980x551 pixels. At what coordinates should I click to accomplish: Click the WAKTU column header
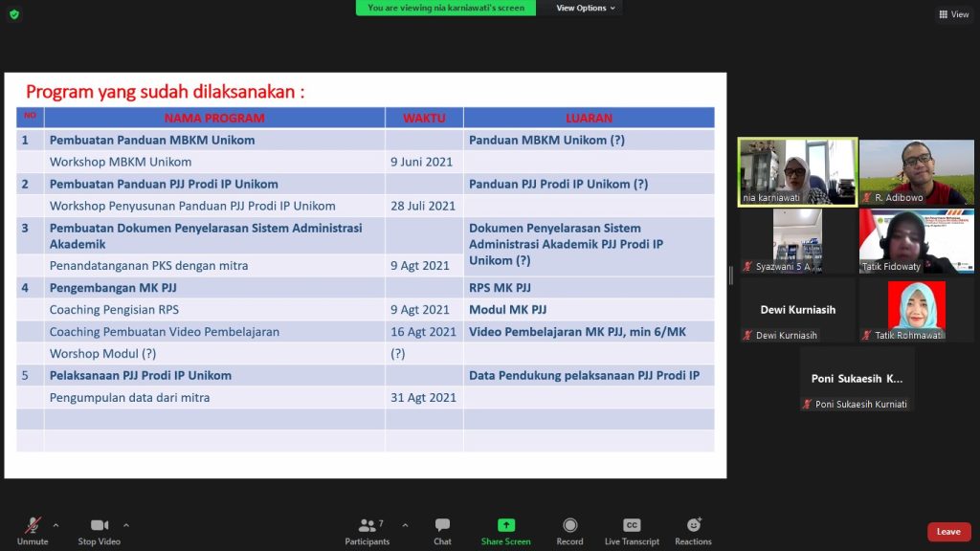pyautogui.click(x=424, y=118)
